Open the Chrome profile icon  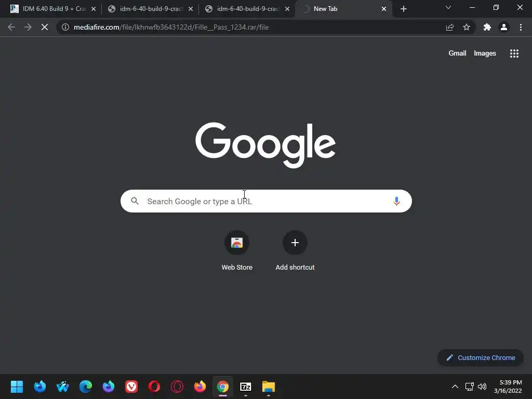pos(504,27)
